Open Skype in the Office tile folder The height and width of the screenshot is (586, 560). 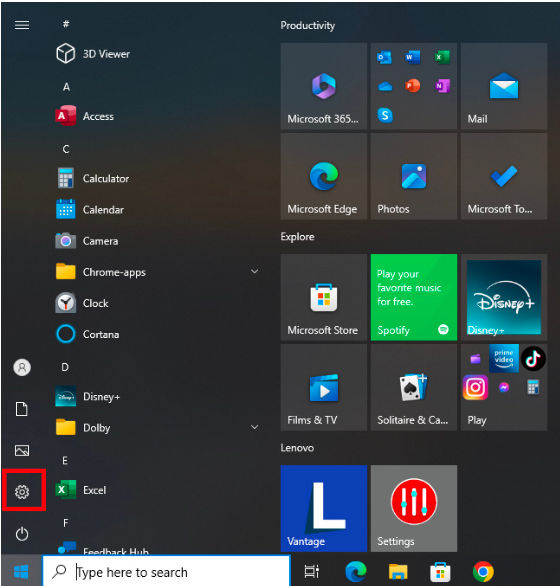[385, 115]
